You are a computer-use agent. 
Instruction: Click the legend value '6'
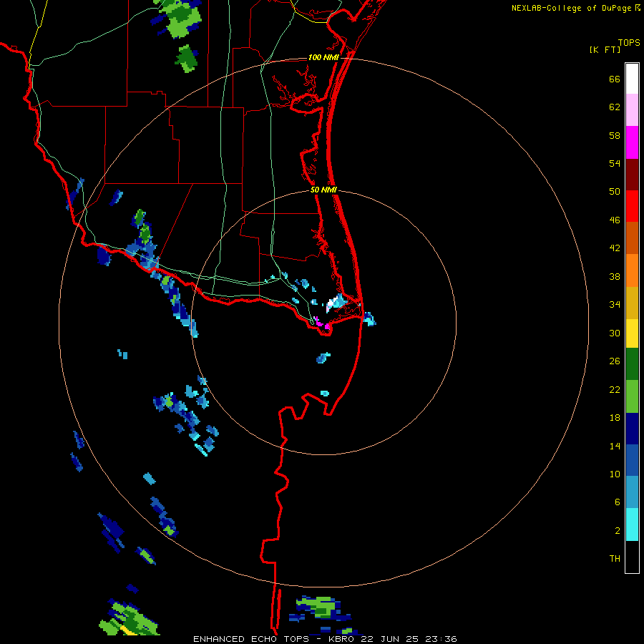[x=618, y=502]
